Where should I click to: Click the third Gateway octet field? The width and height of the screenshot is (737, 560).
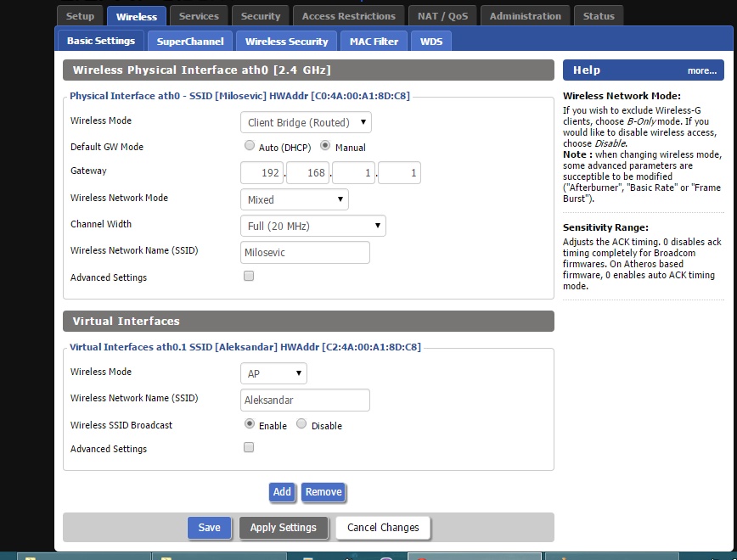click(x=353, y=173)
